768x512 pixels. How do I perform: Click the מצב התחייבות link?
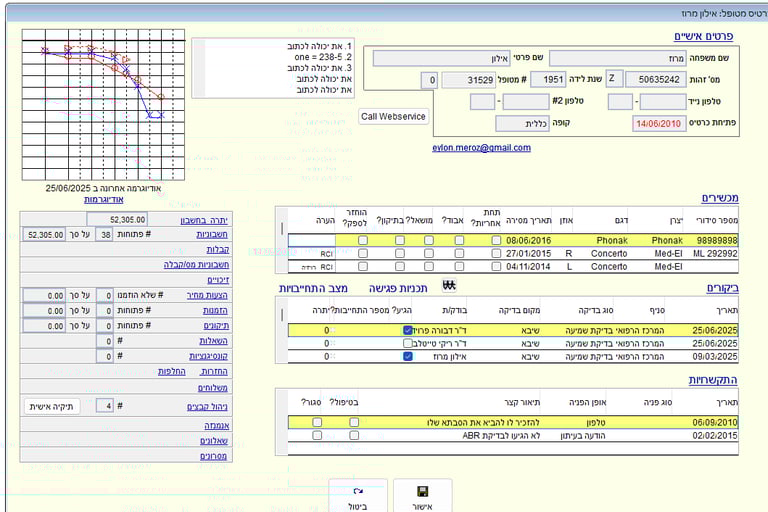(313, 289)
